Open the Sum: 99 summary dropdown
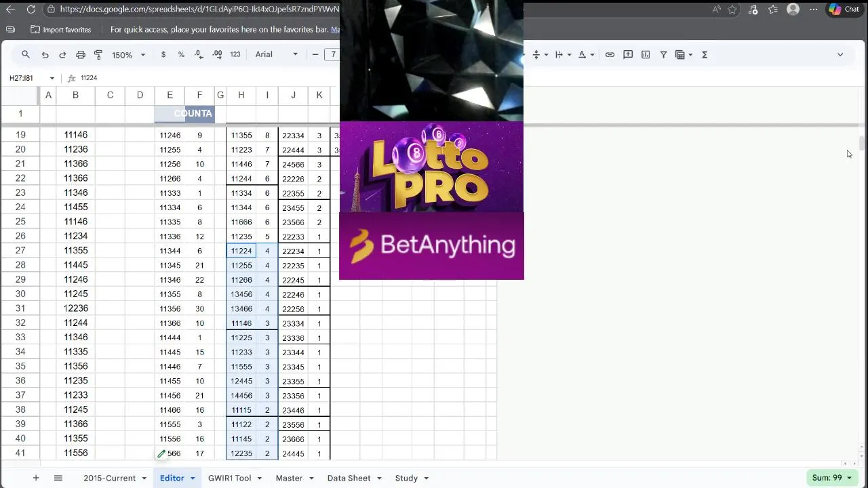Screen dimensions: 868x488 (x=832, y=478)
